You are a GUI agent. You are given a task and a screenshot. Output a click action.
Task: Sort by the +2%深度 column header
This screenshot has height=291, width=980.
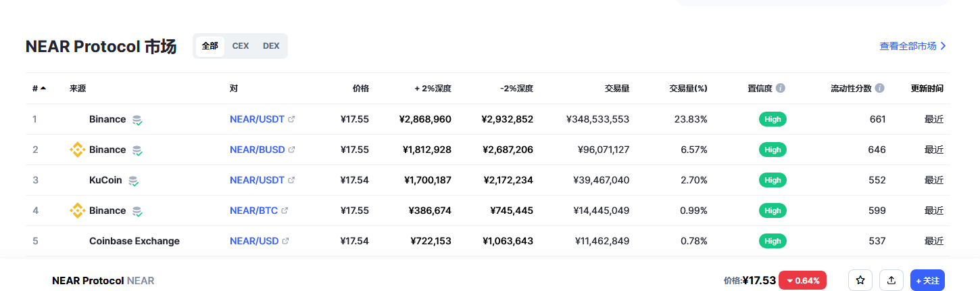click(x=433, y=89)
